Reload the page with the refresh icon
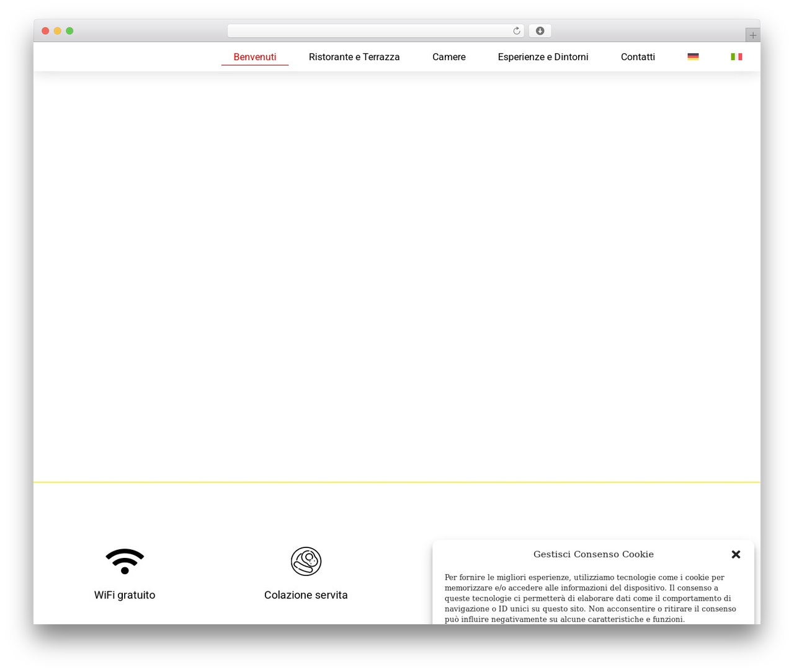 tap(516, 31)
